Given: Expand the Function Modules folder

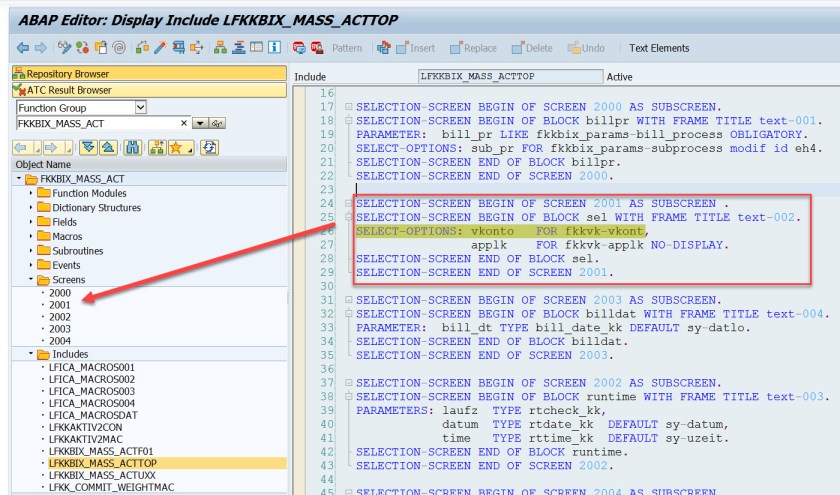Looking at the screenshot, I should (x=31, y=193).
